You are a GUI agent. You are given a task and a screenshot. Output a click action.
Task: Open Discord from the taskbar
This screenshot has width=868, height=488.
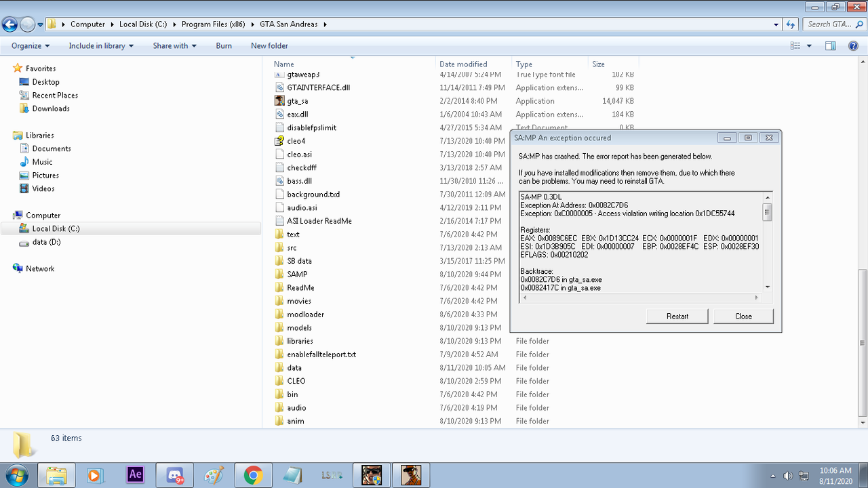click(175, 475)
